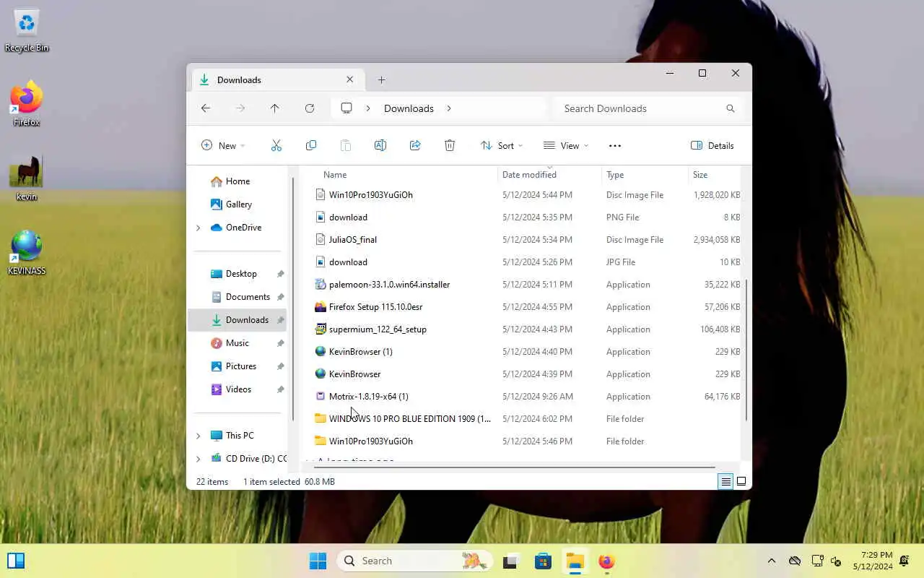The width and height of the screenshot is (924, 578).
Task: Open clock and date in system tray
Action: click(x=872, y=561)
